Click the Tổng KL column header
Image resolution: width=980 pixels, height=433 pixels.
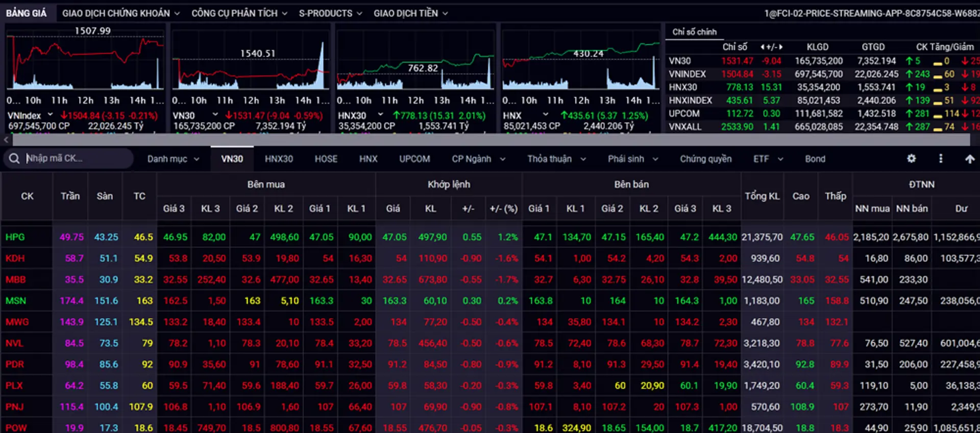click(x=762, y=196)
